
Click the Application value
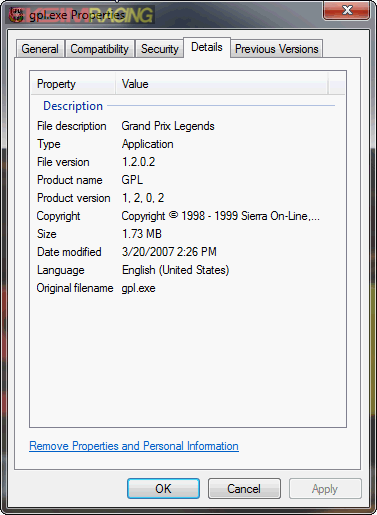pos(147,144)
